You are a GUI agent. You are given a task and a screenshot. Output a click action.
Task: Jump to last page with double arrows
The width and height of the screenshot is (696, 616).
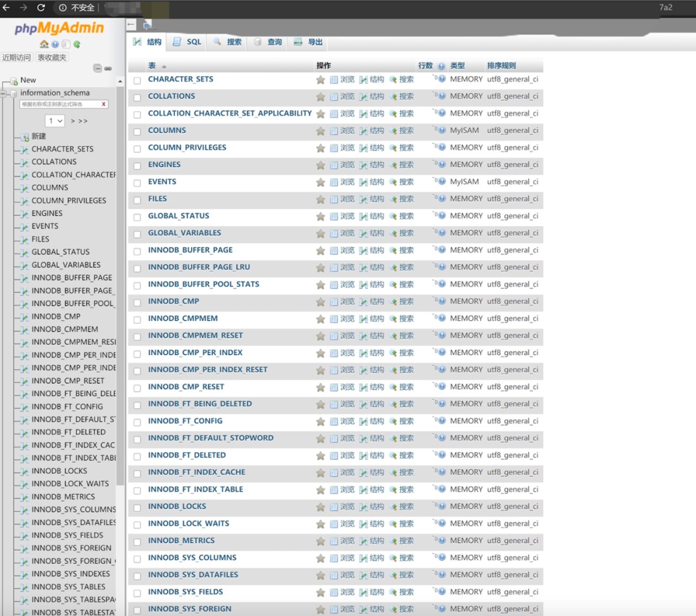click(83, 120)
